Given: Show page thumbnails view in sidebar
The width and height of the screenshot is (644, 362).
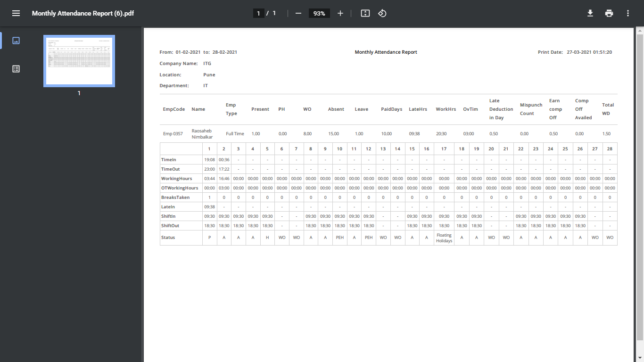Looking at the screenshot, I should tap(16, 41).
